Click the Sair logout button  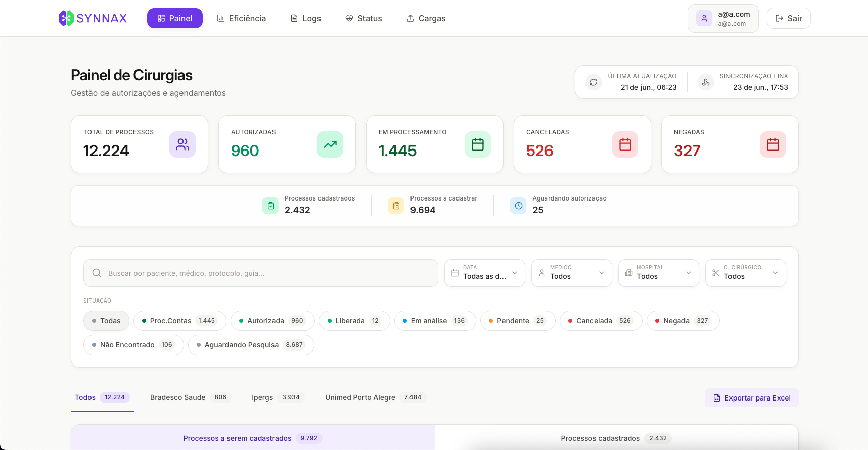click(x=789, y=18)
